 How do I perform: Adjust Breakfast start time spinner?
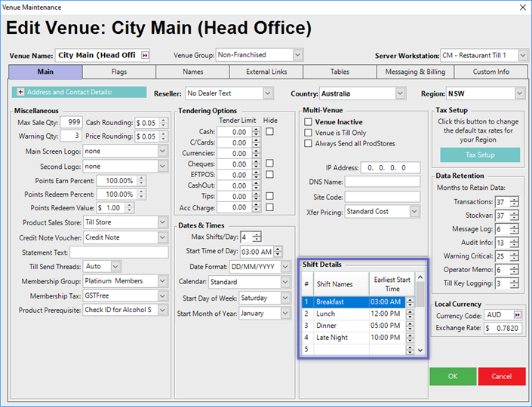(410, 301)
